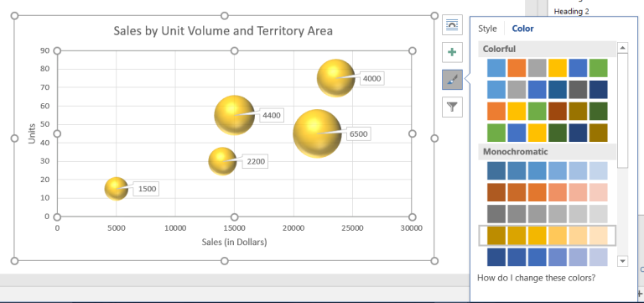The height and width of the screenshot is (303, 644).
Task: Click the Heading 2 style entry
Action: 571,12
